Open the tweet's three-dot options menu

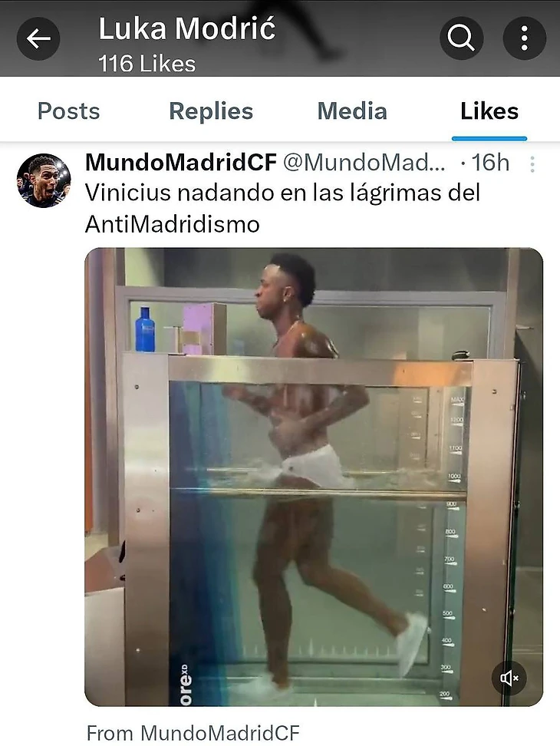532,164
